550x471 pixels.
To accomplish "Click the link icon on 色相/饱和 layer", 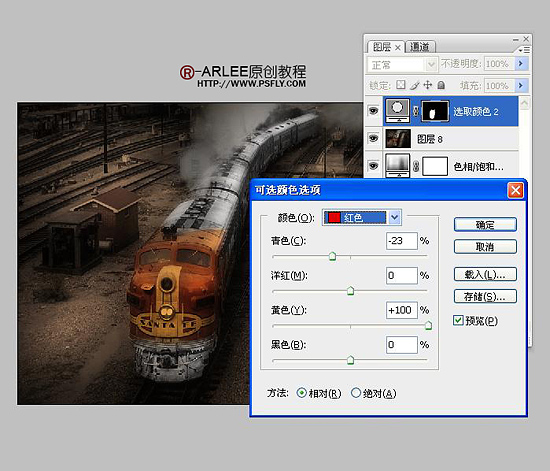I will [x=416, y=166].
